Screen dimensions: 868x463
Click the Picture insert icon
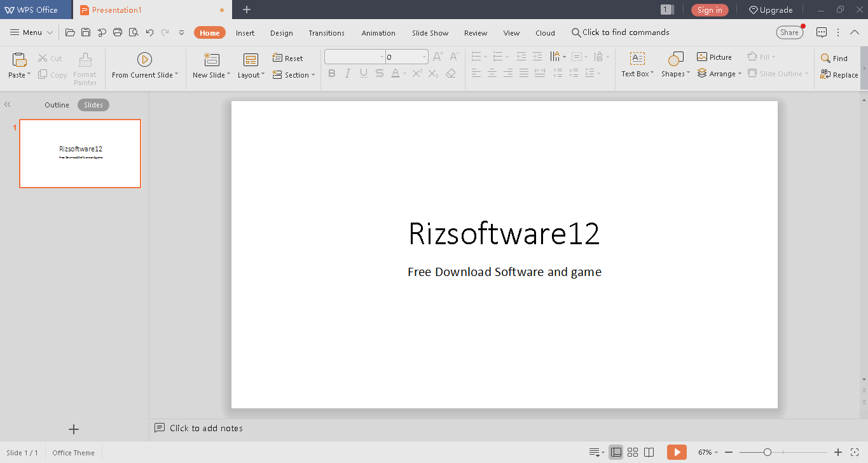tap(702, 57)
